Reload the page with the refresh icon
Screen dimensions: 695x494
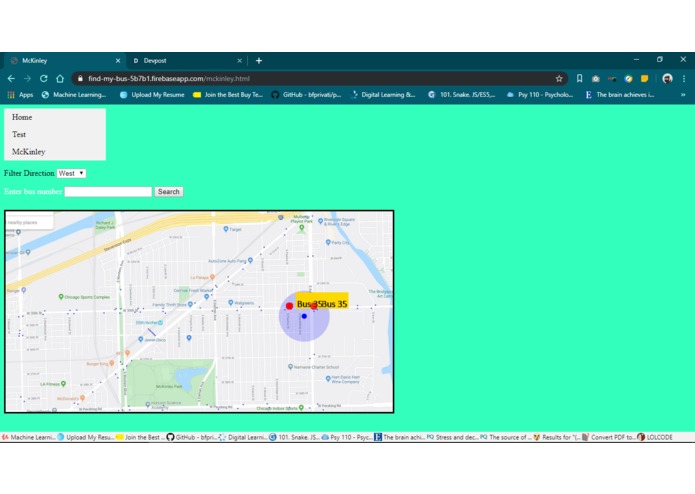pos(43,79)
